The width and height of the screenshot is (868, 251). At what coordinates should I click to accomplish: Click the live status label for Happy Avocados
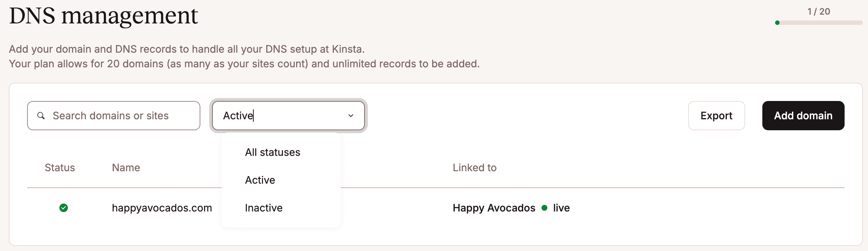coord(561,208)
